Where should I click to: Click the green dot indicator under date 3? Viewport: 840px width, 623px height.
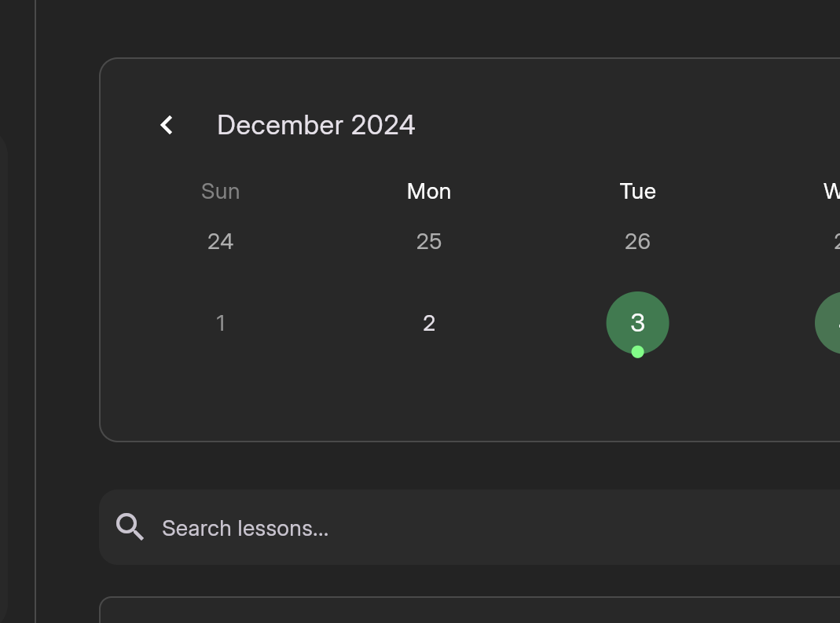(x=637, y=352)
